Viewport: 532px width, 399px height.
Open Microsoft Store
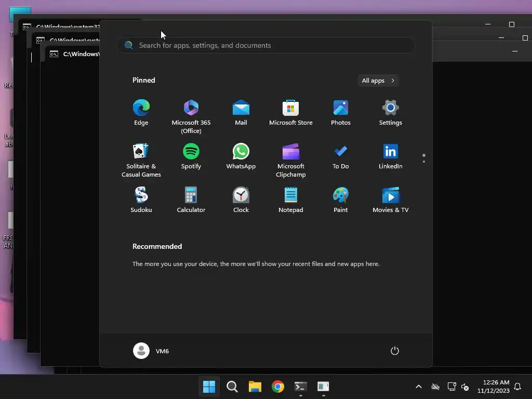coord(291,113)
